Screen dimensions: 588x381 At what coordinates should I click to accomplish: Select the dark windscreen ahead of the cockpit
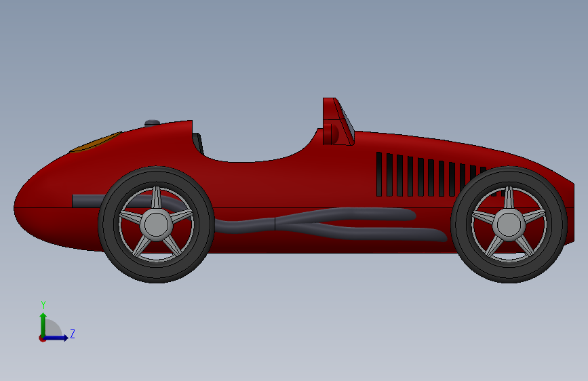(x=199, y=143)
